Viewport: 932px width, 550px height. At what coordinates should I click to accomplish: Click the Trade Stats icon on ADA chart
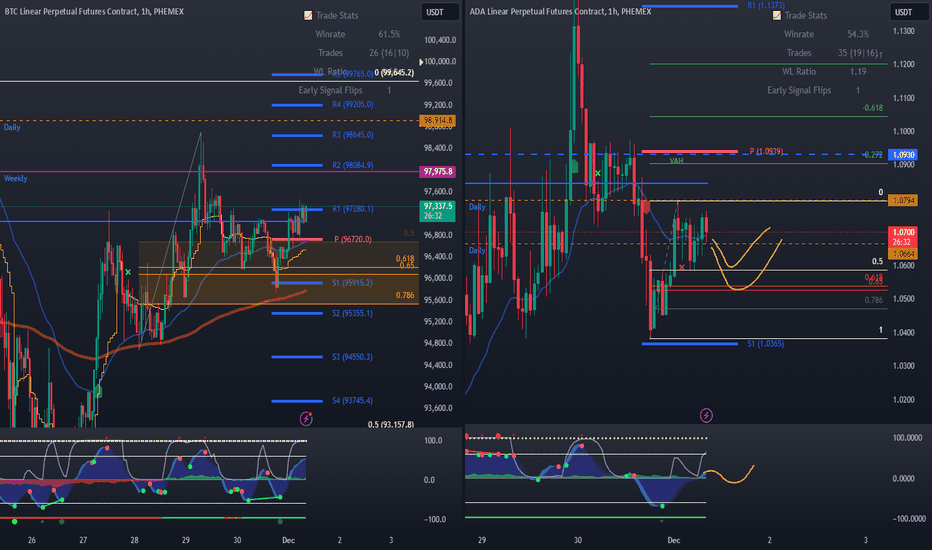coord(776,15)
